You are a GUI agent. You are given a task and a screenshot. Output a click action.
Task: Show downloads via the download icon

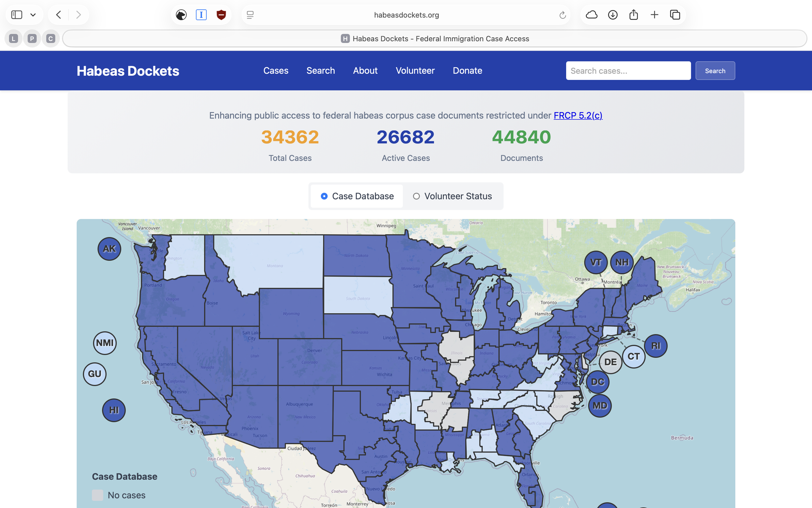point(613,15)
